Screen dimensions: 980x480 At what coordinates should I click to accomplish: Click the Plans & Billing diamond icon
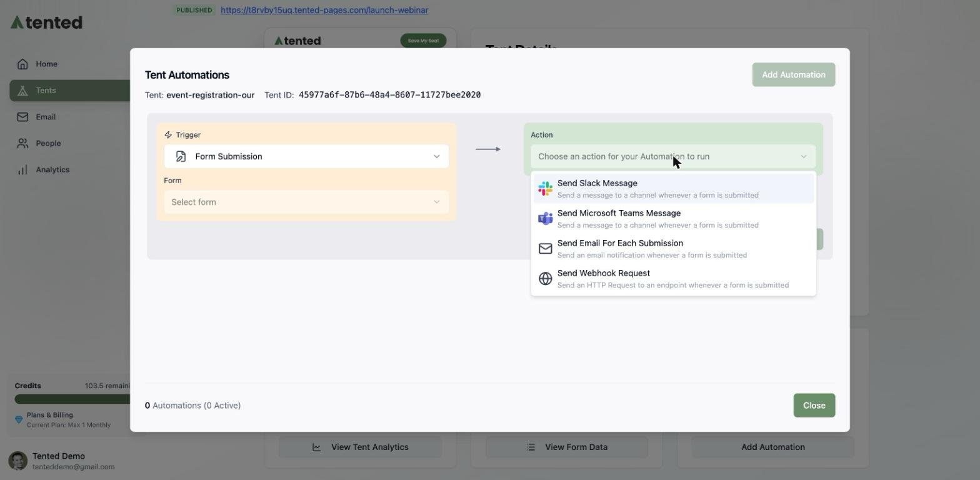(x=19, y=419)
